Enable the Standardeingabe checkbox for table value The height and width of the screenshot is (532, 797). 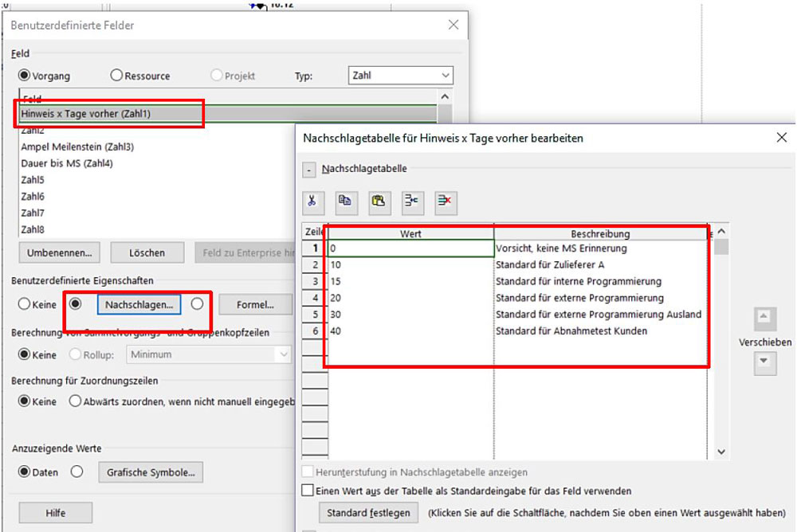point(308,491)
